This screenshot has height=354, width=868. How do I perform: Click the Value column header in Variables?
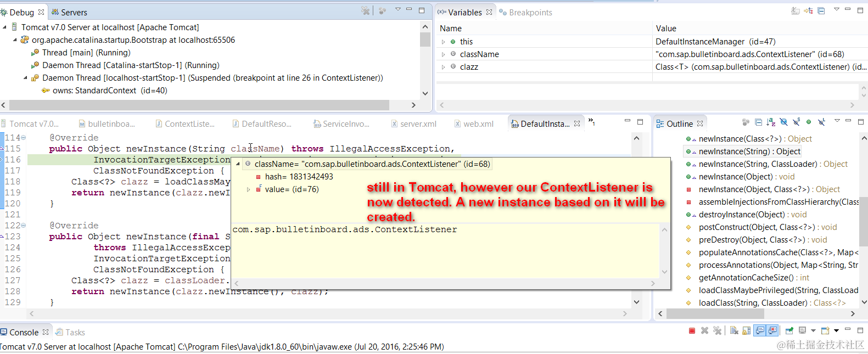point(666,29)
